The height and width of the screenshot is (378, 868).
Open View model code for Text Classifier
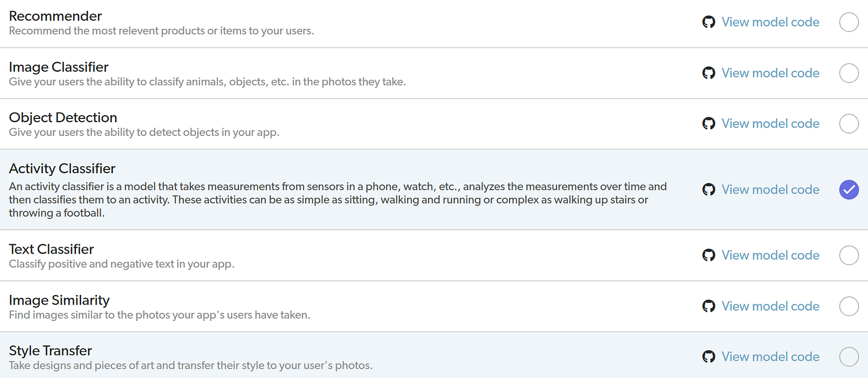click(770, 255)
